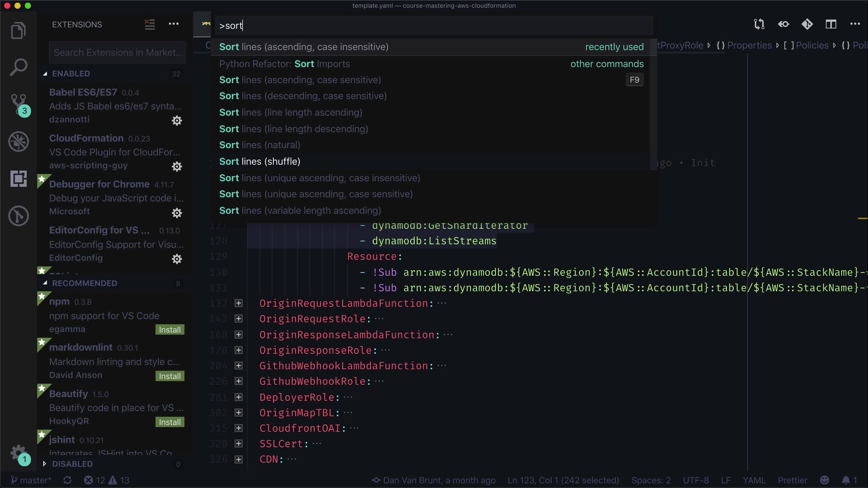Screen dimensions: 868x488
Task: Clear extensions search results icon
Action: click(150, 24)
